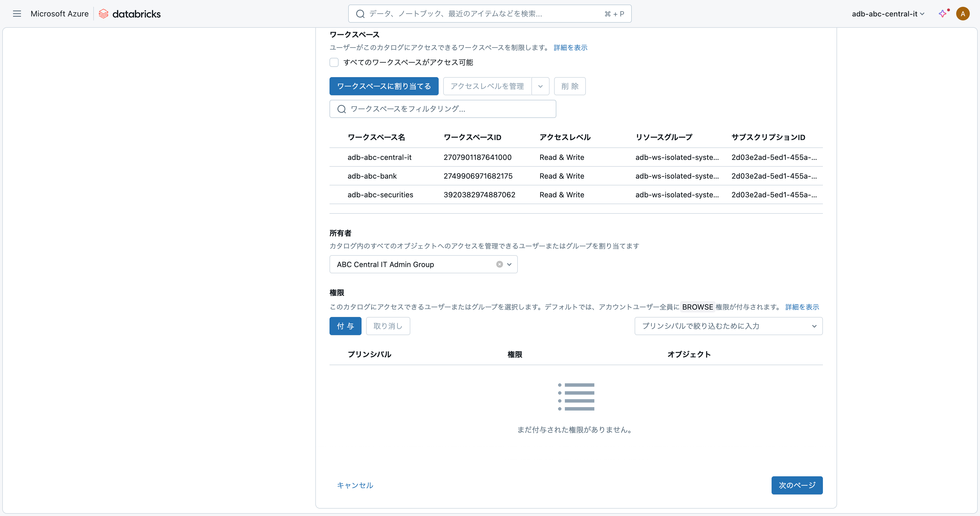The width and height of the screenshot is (980, 516).
Task: Select the adb-abc-central-it workspace row
Action: point(379,157)
